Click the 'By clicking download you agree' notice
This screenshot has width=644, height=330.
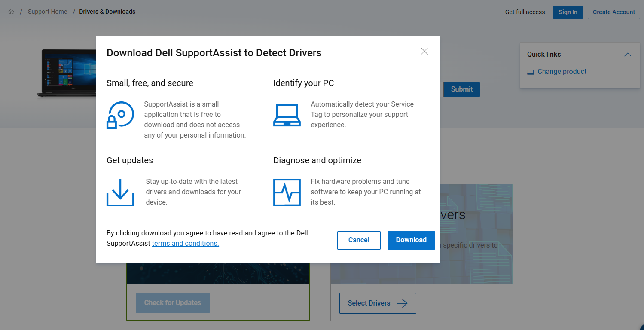tap(207, 238)
